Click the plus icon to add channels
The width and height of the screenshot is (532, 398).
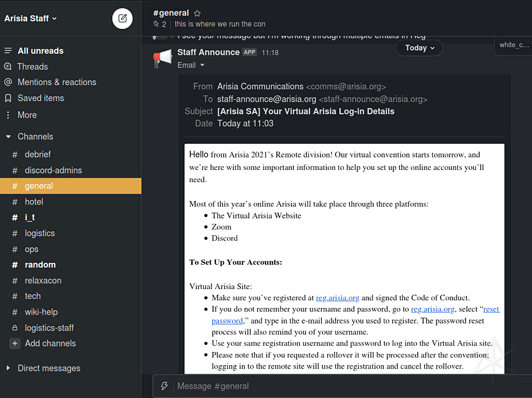coord(15,343)
